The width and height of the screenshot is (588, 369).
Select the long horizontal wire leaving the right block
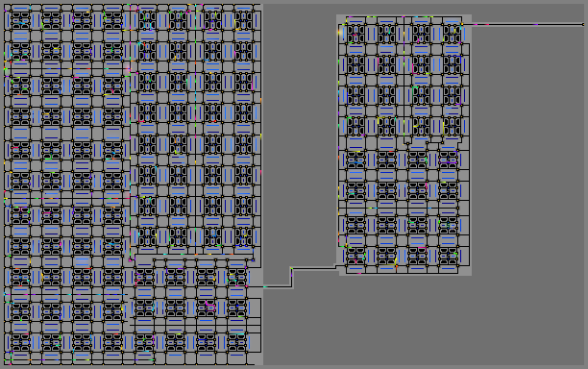[x=523, y=24]
